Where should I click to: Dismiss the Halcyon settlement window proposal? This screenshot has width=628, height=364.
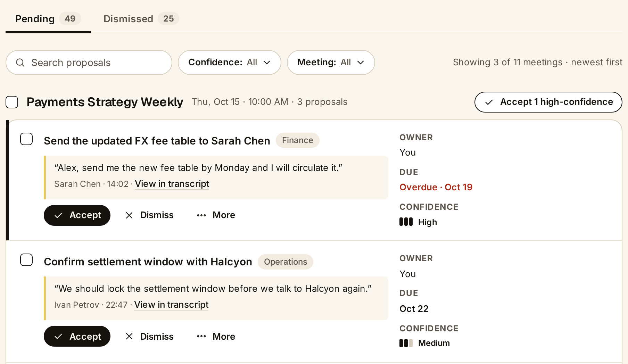149,337
